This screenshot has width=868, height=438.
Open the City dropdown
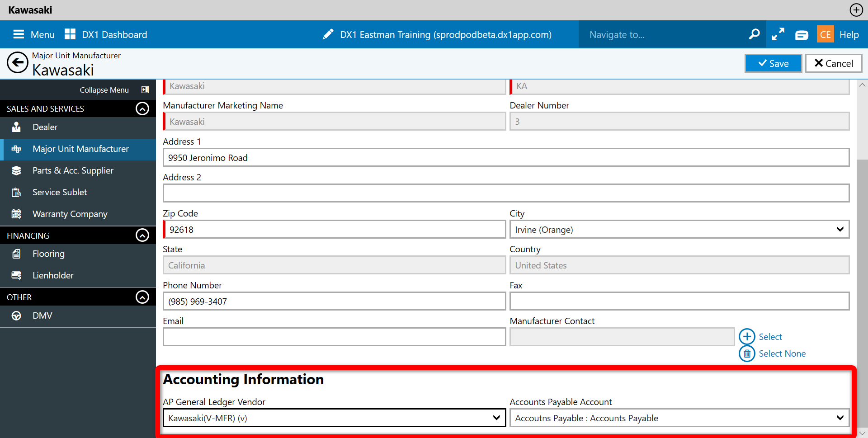click(679, 230)
